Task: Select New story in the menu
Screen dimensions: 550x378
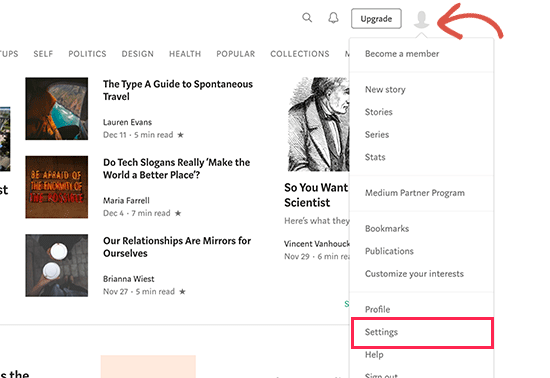Action: (x=385, y=89)
